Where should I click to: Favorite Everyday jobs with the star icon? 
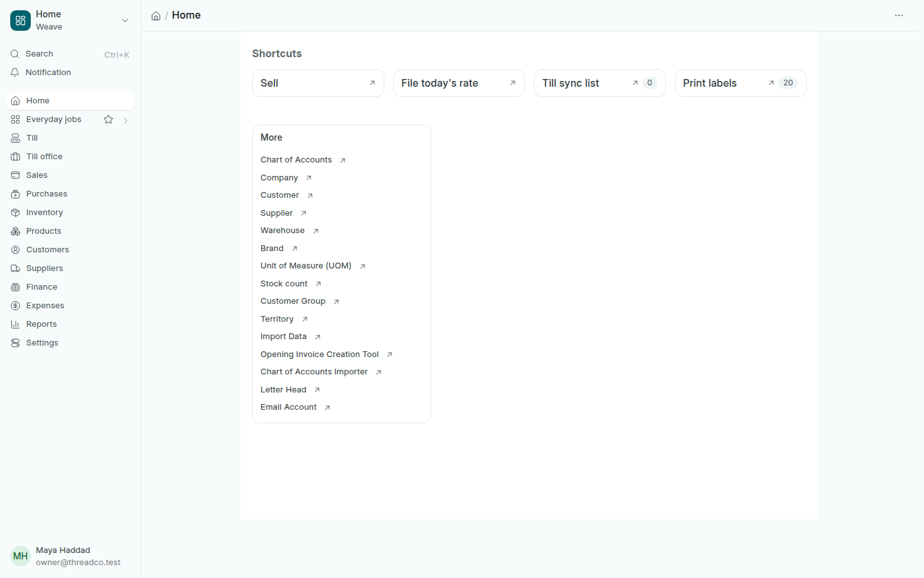point(108,119)
